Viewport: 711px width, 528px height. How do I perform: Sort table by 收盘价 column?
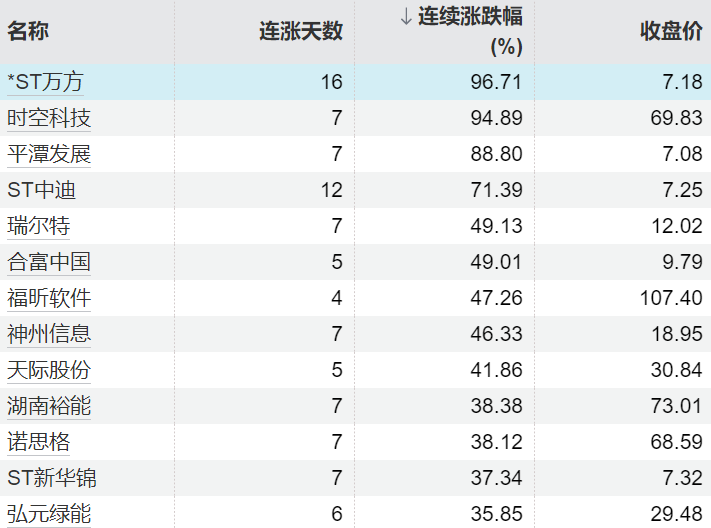point(671,31)
